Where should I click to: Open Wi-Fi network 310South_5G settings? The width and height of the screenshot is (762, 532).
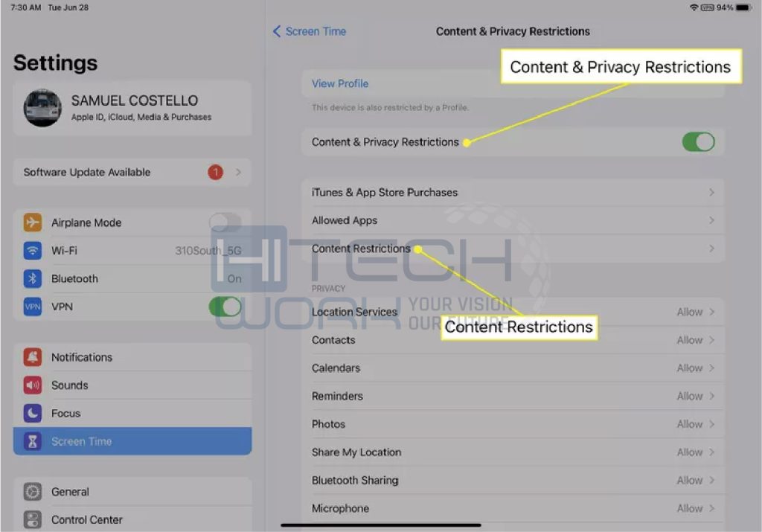click(x=132, y=251)
